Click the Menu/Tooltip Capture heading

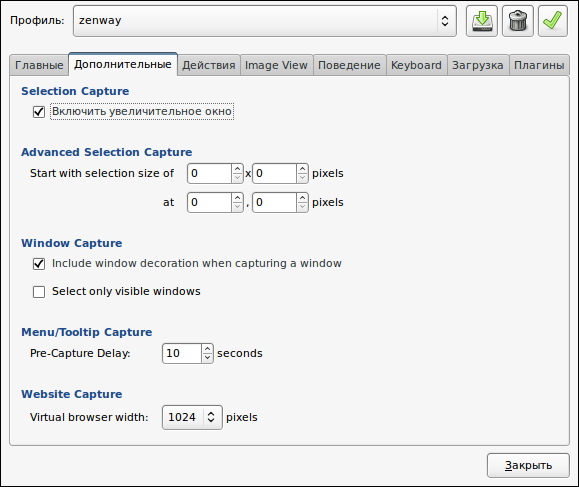[87, 332]
